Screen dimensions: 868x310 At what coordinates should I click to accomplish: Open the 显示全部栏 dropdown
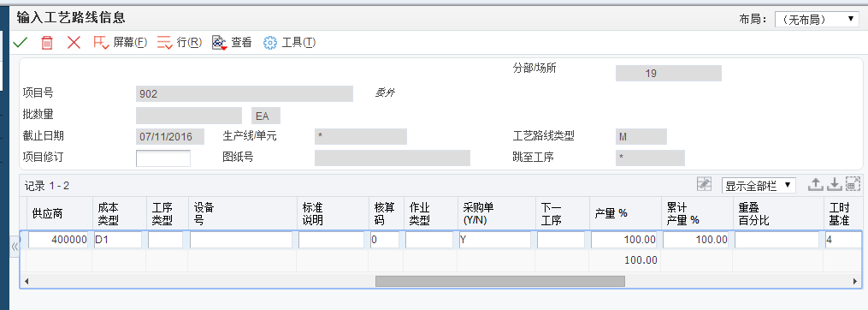pos(759,185)
